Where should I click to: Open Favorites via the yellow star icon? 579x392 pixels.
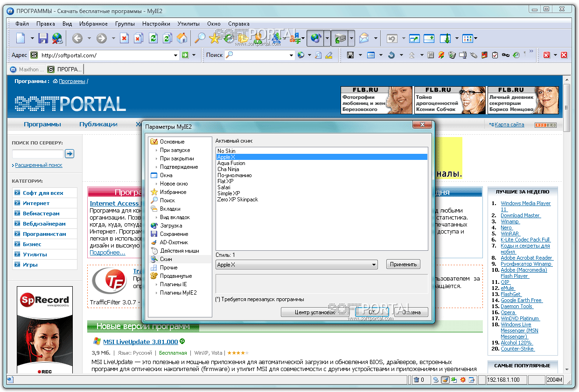coord(214,38)
